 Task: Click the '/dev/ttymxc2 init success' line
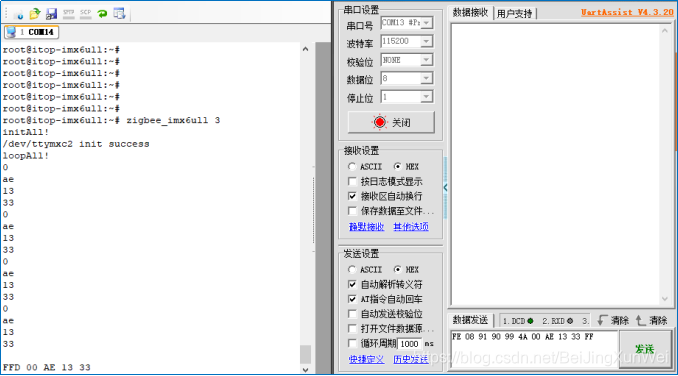click(x=76, y=144)
